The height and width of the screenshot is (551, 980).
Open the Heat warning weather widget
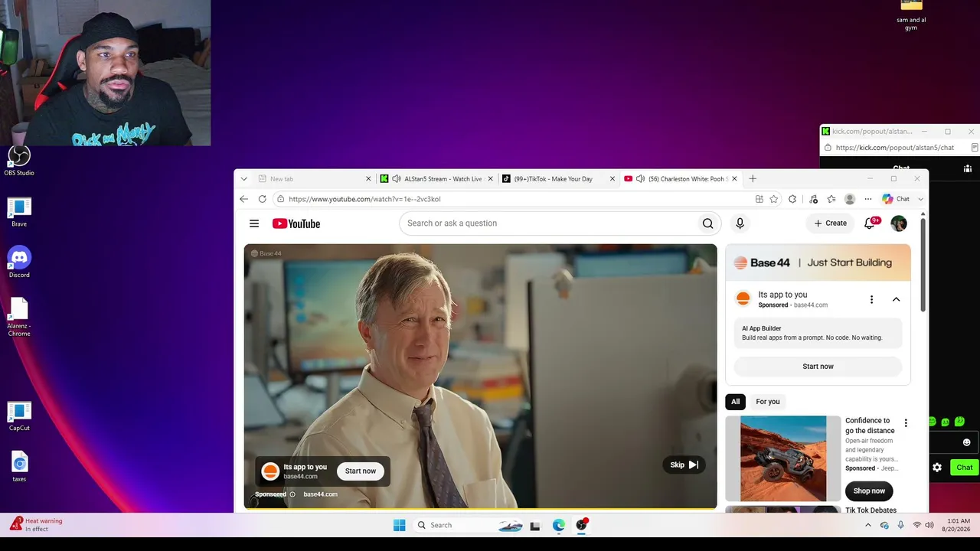coord(36,525)
